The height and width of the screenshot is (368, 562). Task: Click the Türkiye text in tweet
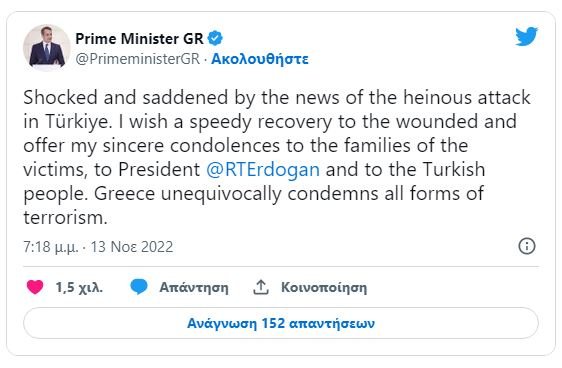[76, 121]
